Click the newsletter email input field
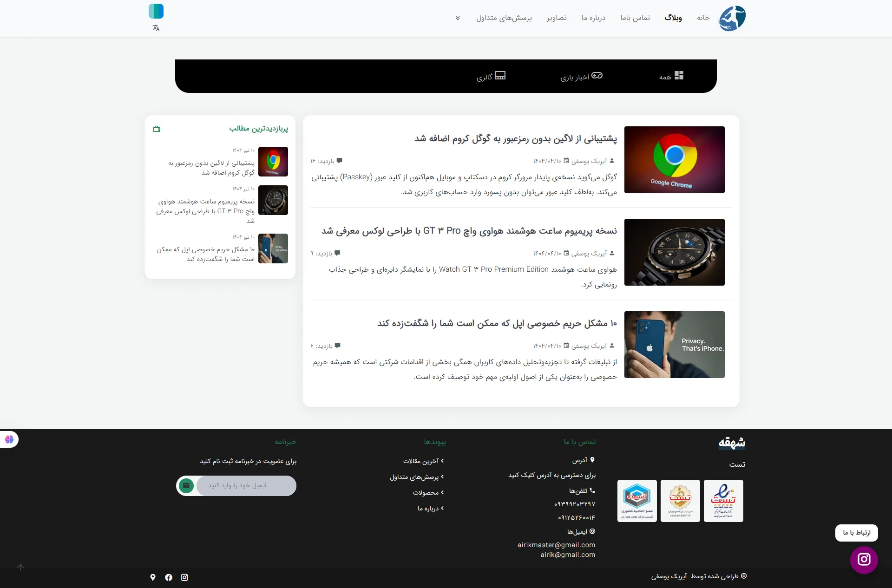This screenshot has width=892, height=588. coord(247,485)
